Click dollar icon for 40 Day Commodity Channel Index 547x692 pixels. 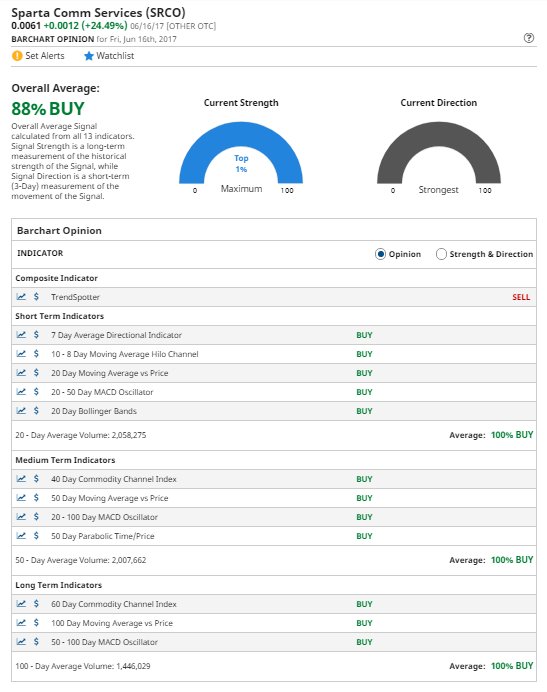[x=36, y=478]
